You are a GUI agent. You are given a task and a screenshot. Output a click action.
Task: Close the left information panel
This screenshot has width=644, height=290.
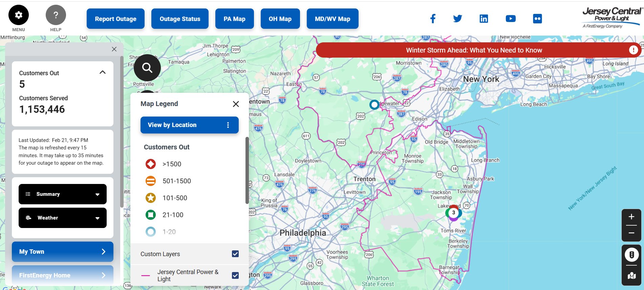tap(114, 49)
